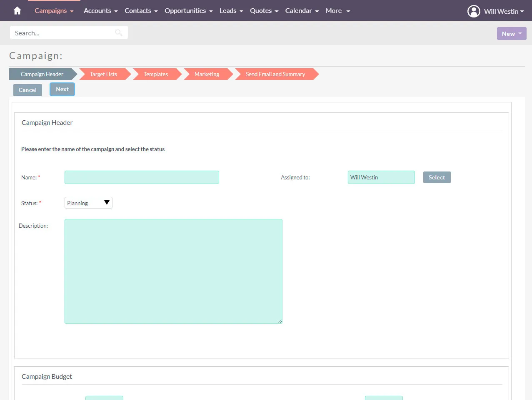The height and width of the screenshot is (400, 532).
Task: Open the Calendar menu
Action: [x=302, y=11]
